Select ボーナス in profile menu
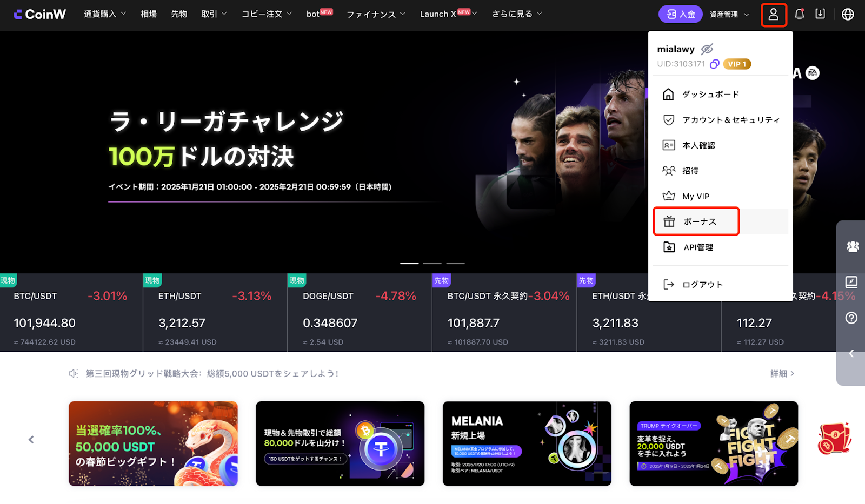Screen dimensions: 865x504 [x=720, y=221]
